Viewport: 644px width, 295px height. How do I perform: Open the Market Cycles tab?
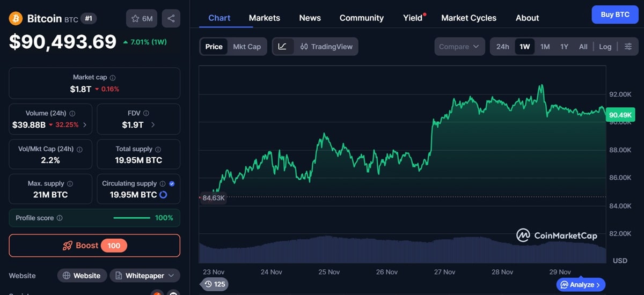tap(469, 18)
